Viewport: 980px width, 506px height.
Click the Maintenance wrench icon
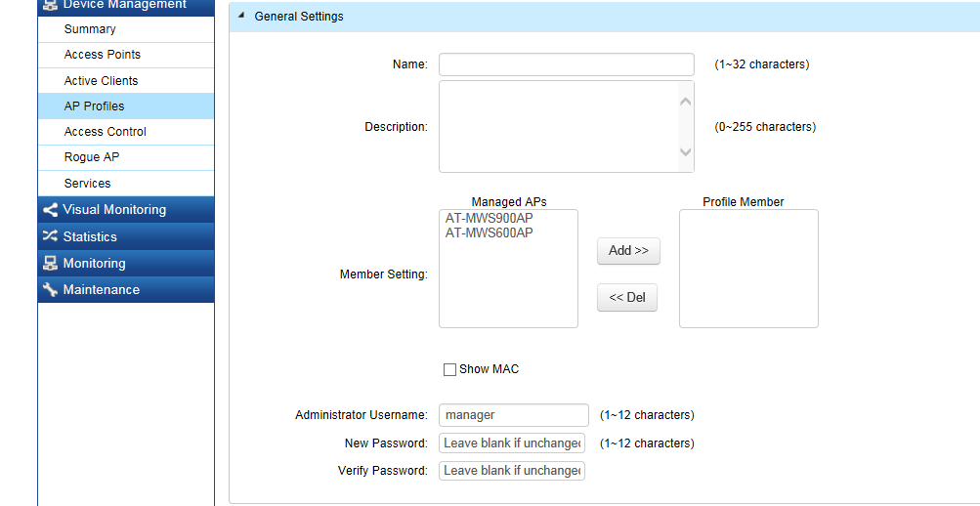[50, 290]
